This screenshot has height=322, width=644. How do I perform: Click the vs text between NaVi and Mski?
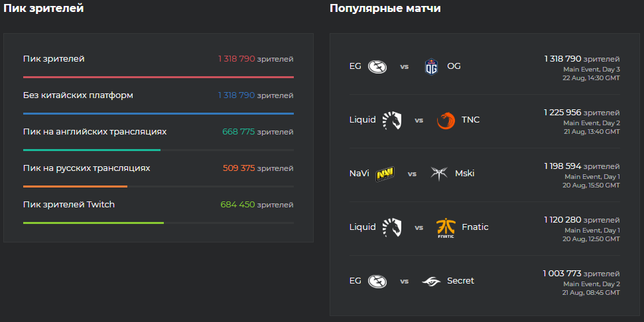pos(413,174)
